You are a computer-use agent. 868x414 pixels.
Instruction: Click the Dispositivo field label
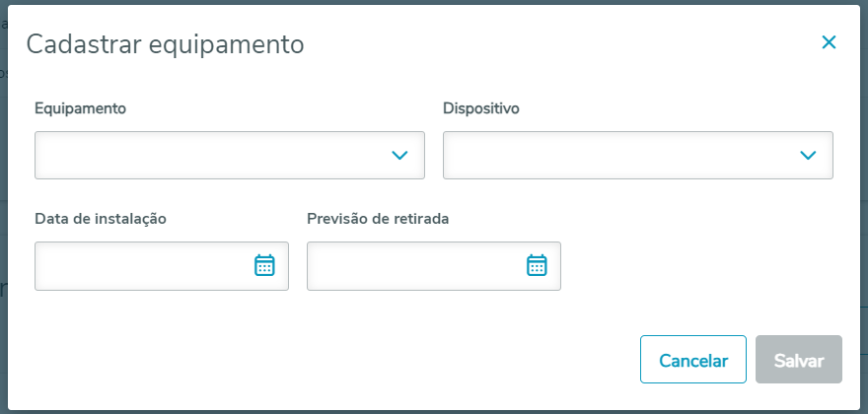[x=481, y=107]
